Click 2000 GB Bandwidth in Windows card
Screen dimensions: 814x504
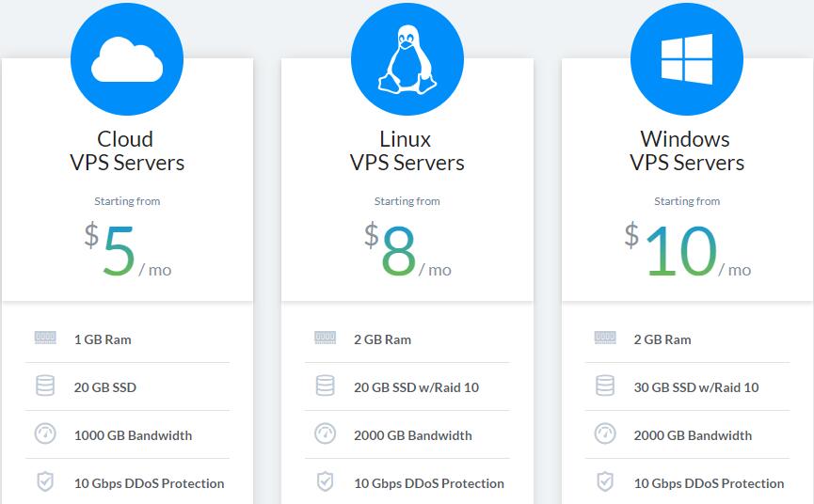click(693, 435)
